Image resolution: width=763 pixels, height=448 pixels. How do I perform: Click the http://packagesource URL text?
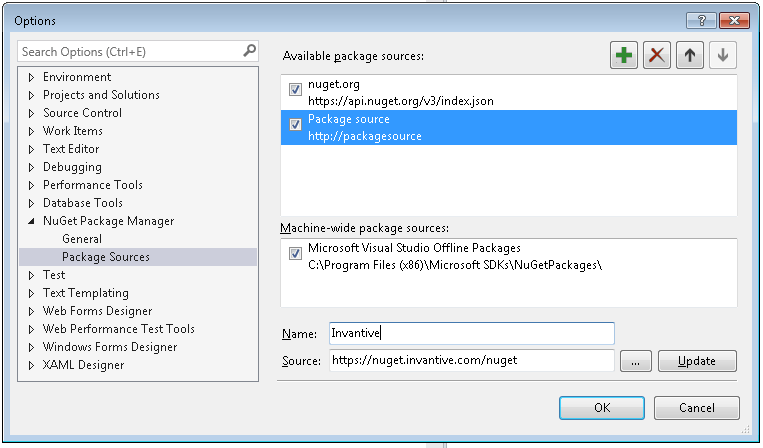(x=364, y=136)
